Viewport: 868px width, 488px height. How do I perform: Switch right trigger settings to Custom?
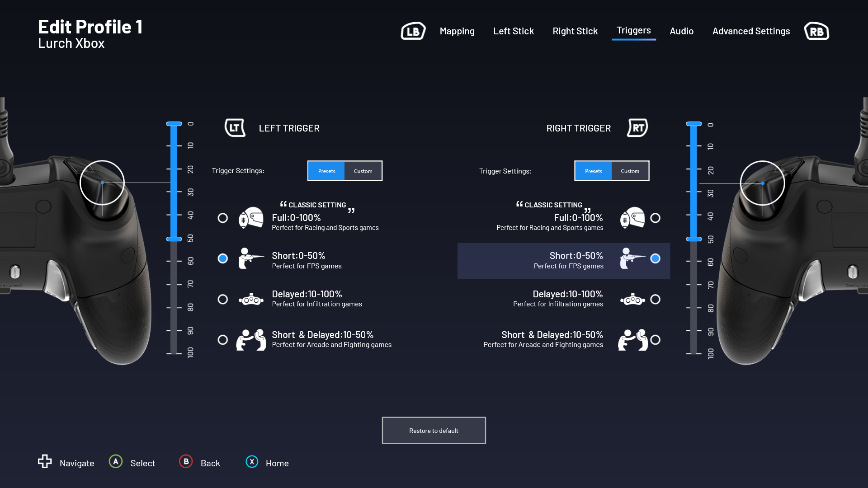[630, 171]
